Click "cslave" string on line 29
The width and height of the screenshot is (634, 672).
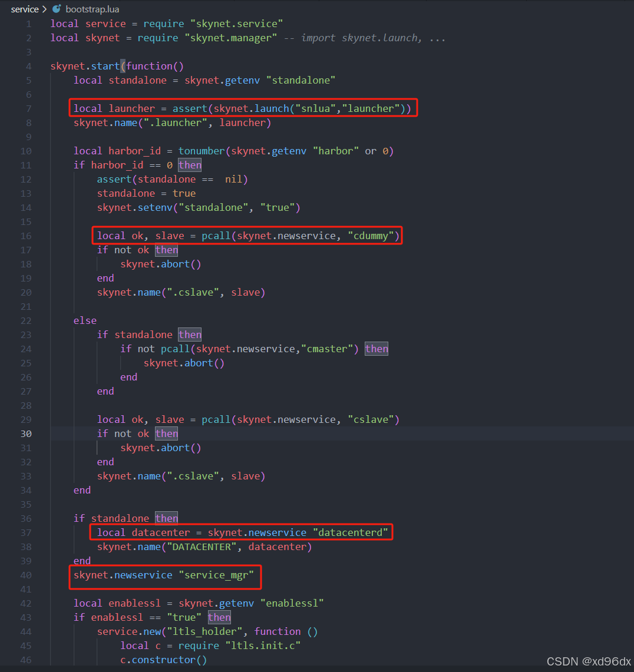(x=371, y=419)
